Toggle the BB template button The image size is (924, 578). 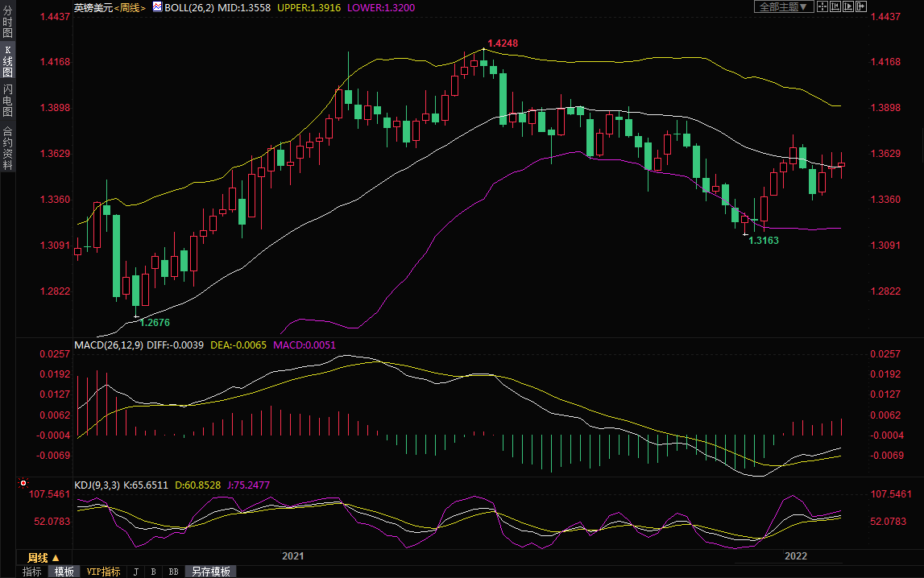(173, 572)
